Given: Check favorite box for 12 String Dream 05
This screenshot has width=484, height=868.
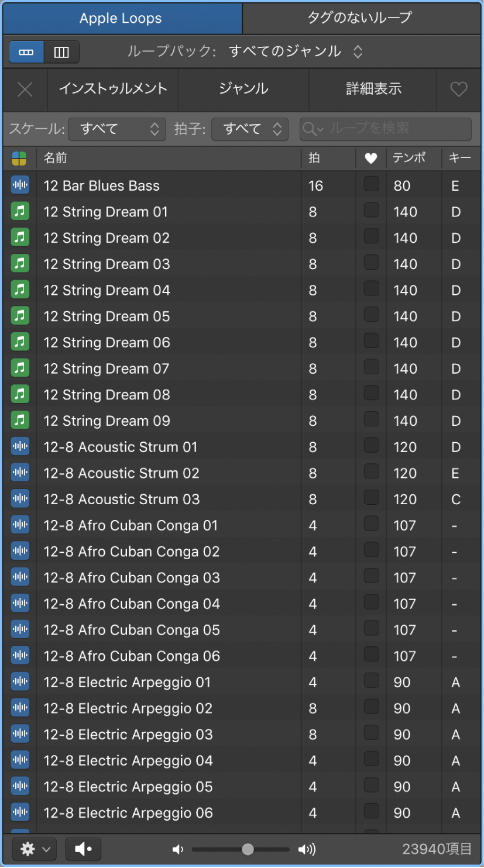Looking at the screenshot, I should tap(371, 315).
